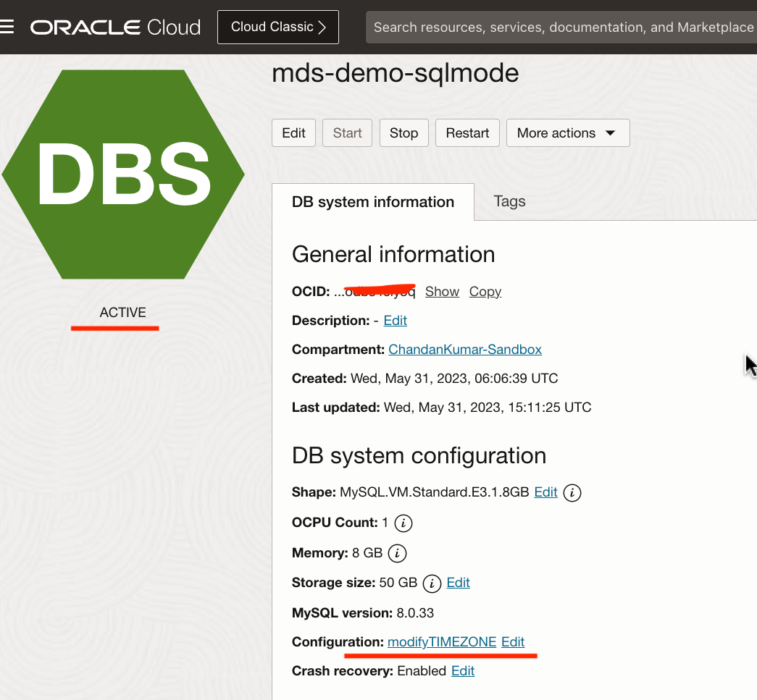
Task: Edit the Crash recovery setting
Action: 463,671
